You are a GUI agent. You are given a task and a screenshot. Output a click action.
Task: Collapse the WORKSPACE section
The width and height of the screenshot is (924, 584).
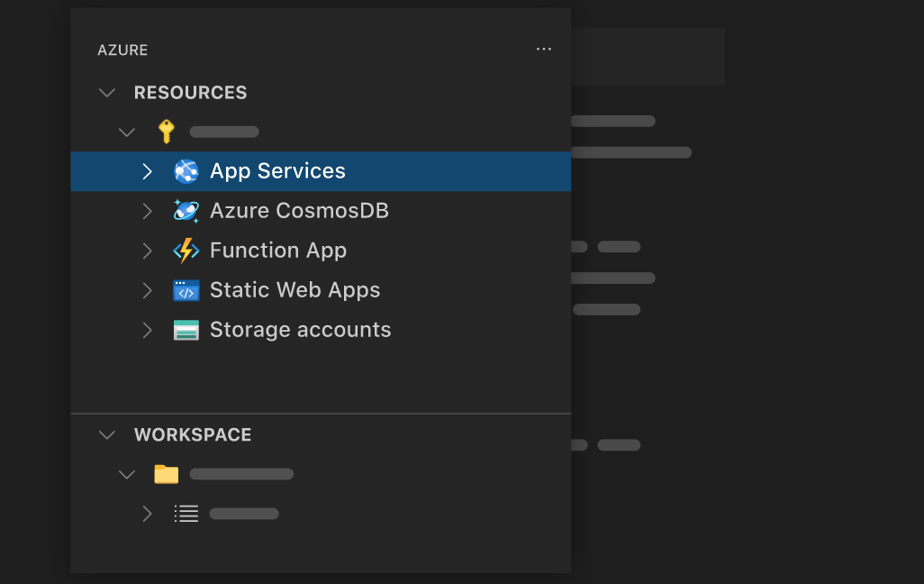tap(106, 434)
